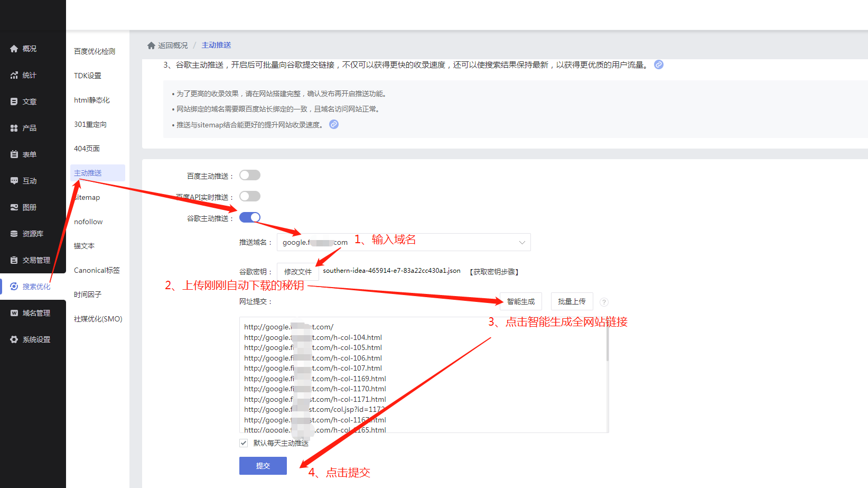Click the h-col-107.html URL line
The image size is (868, 488).
(313, 368)
